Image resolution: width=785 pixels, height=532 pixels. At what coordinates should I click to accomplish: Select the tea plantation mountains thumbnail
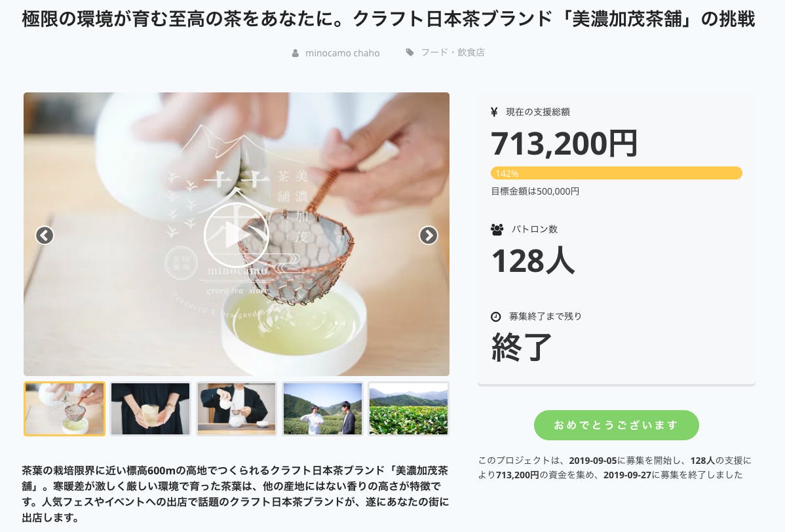(408, 409)
